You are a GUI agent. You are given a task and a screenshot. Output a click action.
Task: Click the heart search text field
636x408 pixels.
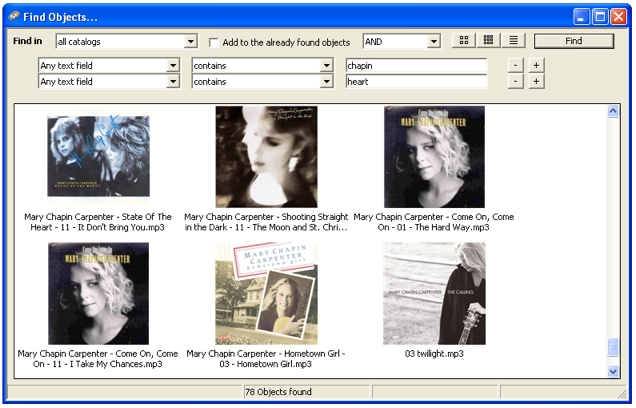pyautogui.click(x=416, y=82)
